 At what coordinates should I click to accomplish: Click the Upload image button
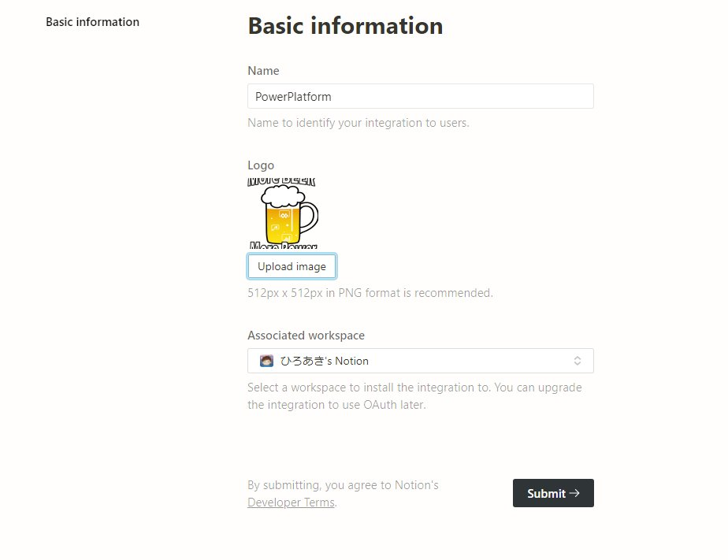tap(292, 266)
